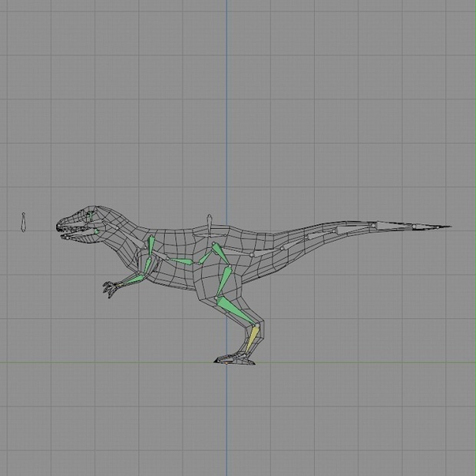Select small green jaw bone at mouth corner

click(x=96, y=232)
